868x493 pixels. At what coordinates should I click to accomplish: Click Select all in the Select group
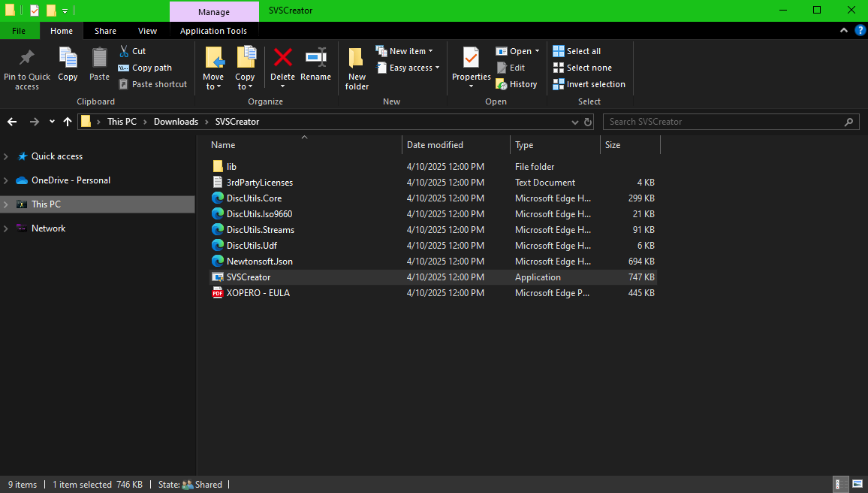[x=577, y=51]
